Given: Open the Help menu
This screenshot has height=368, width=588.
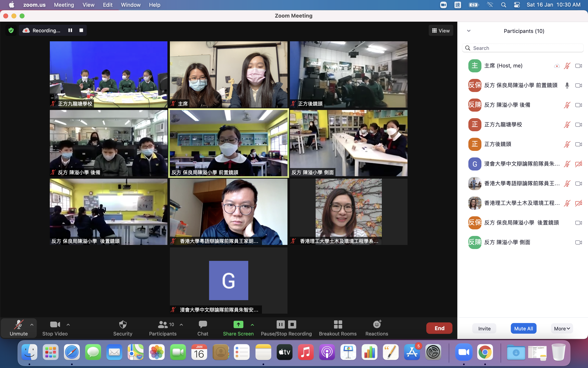Looking at the screenshot, I should point(155,5).
